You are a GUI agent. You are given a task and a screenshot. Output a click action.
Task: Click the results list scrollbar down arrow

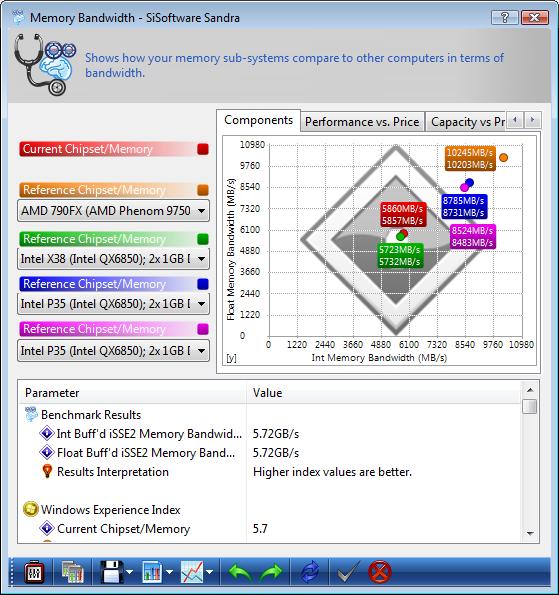click(x=530, y=534)
